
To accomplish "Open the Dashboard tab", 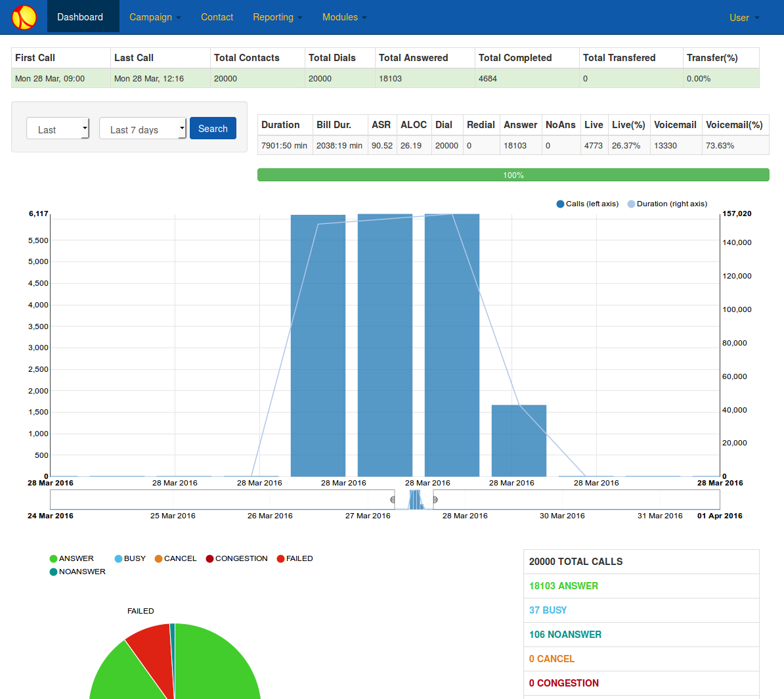I will tap(83, 17).
